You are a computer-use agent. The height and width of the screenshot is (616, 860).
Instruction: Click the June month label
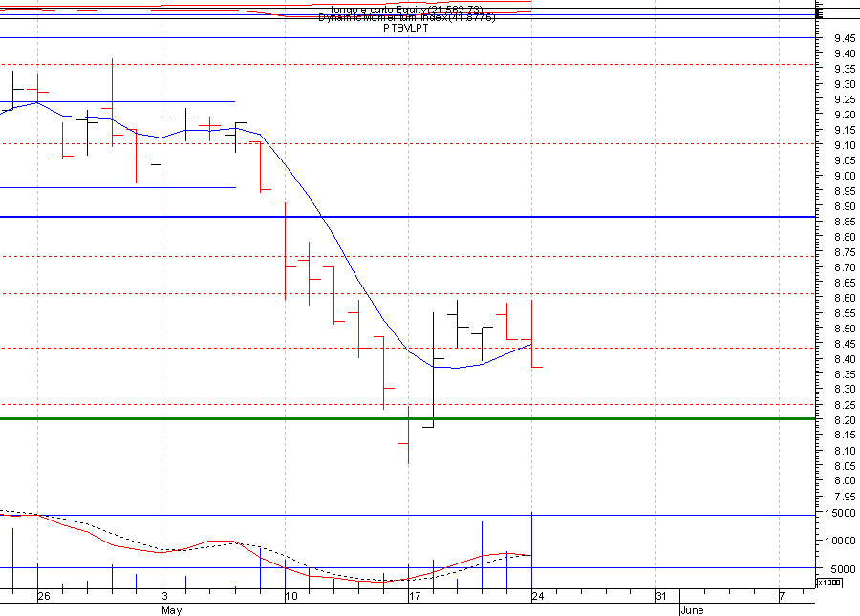pyautogui.click(x=692, y=610)
